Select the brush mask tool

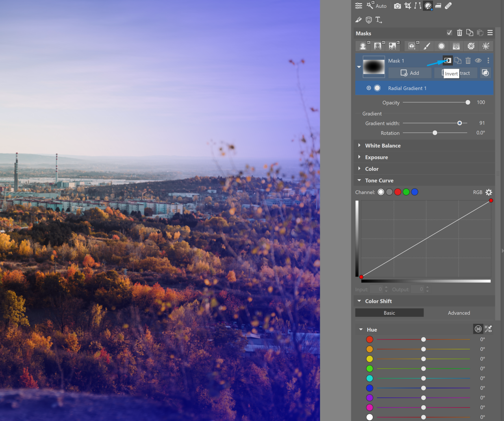click(x=427, y=46)
